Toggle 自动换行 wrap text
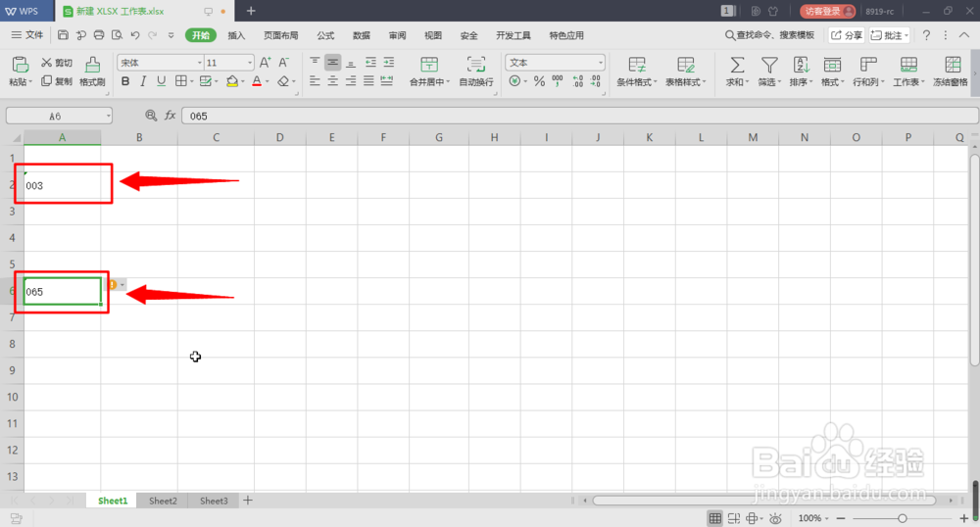 coord(476,72)
